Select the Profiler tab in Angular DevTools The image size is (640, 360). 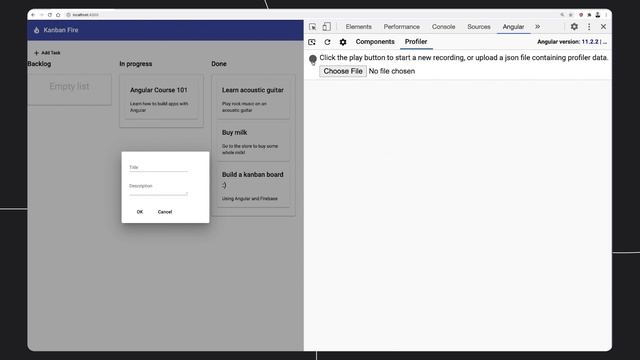pos(416,42)
